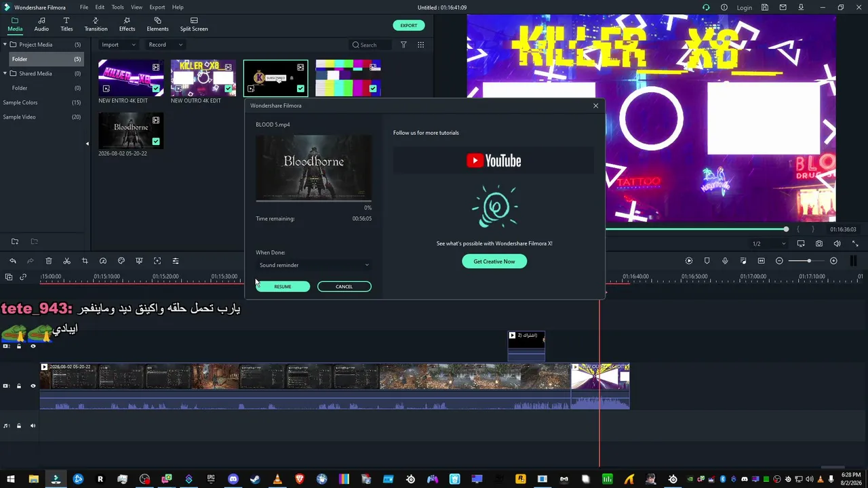Click the checkmark on the Bloodborne clip thumbnail
The width and height of the screenshot is (868, 488).
(x=156, y=142)
